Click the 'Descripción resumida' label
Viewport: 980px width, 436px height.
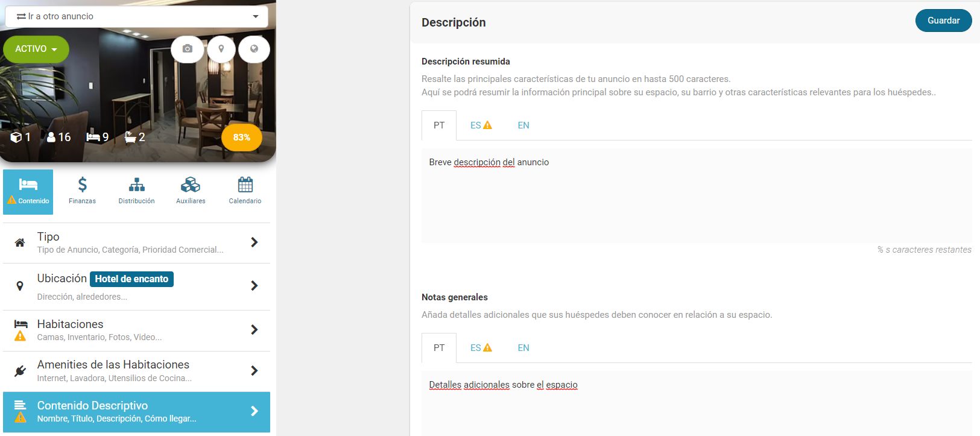point(466,62)
